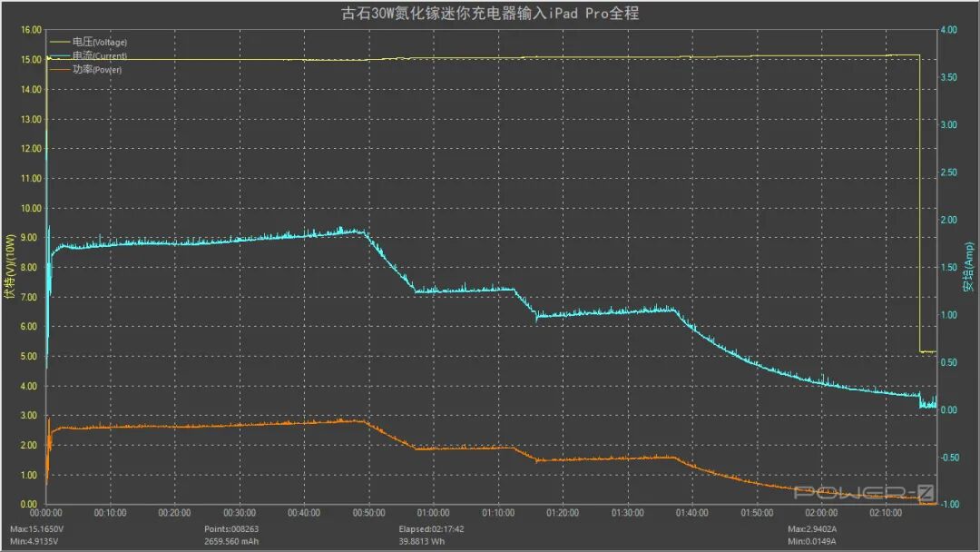Click the 9.00 voltage axis label
The height and width of the screenshot is (552, 980).
coord(29,238)
